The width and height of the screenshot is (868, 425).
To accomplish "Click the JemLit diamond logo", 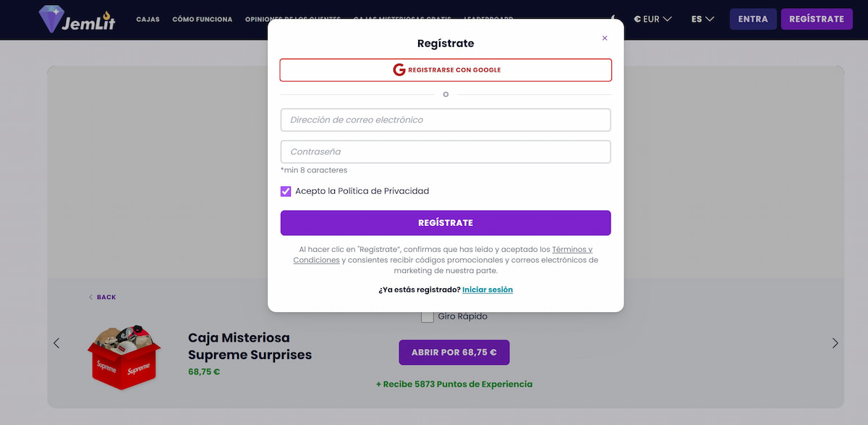I will (51, 17).
